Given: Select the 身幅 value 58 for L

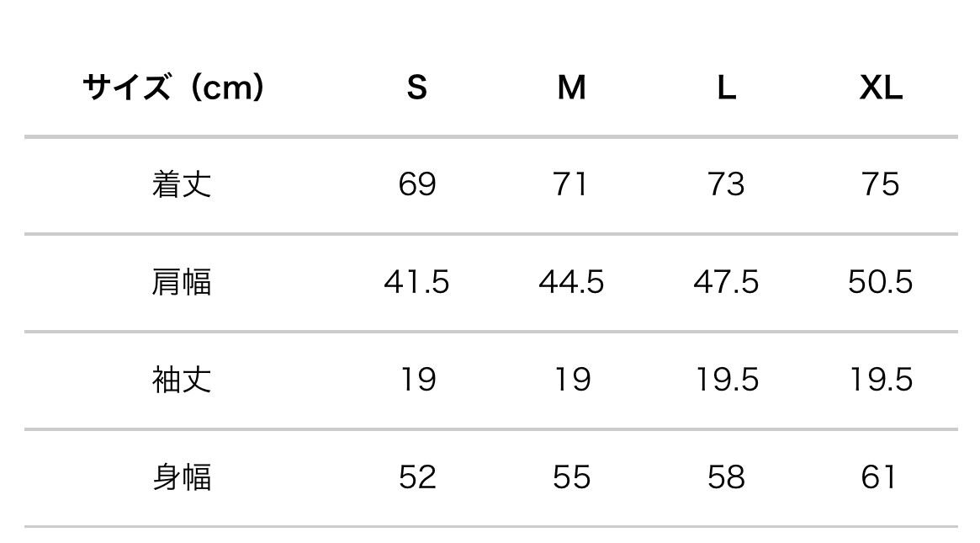Looking at the screenshot, I should point(726,477).
